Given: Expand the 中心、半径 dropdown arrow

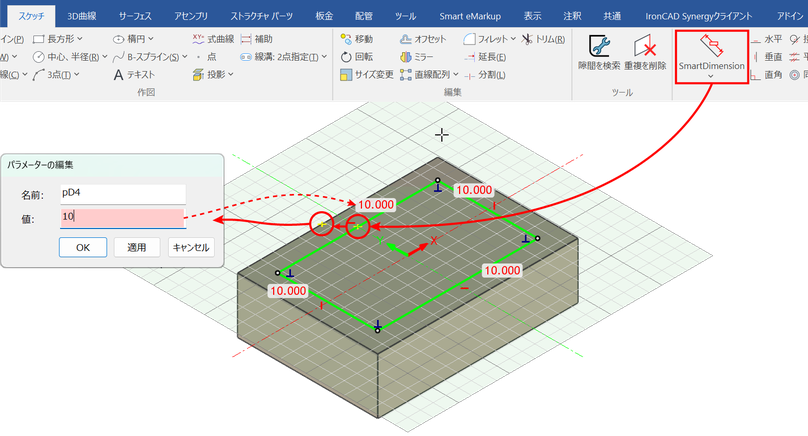Looking at the screenshot, I should tap(105, 57).
